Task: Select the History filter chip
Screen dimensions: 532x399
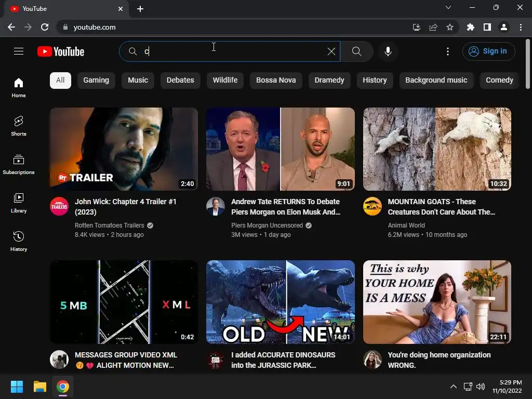Action: (375, 81)
